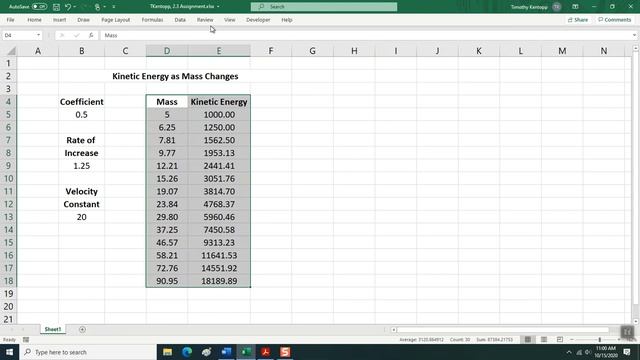
Task: Click the Select All corner triangle
Action: pyautogui.click(x=11, y=51)
